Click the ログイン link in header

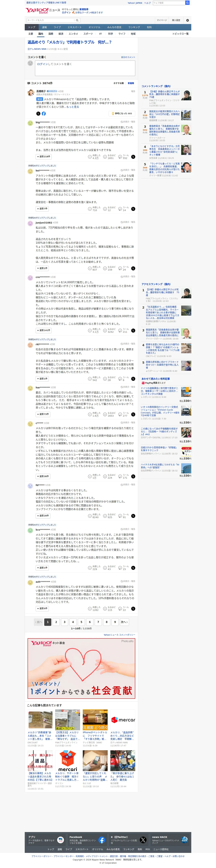click(66, 12)
